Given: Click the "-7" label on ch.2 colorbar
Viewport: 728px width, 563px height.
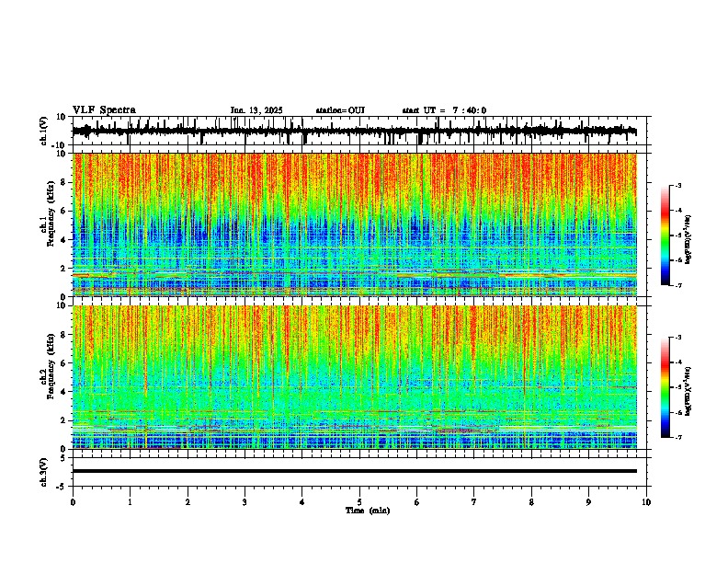Looking at the screenshot, I should [678, 437].
